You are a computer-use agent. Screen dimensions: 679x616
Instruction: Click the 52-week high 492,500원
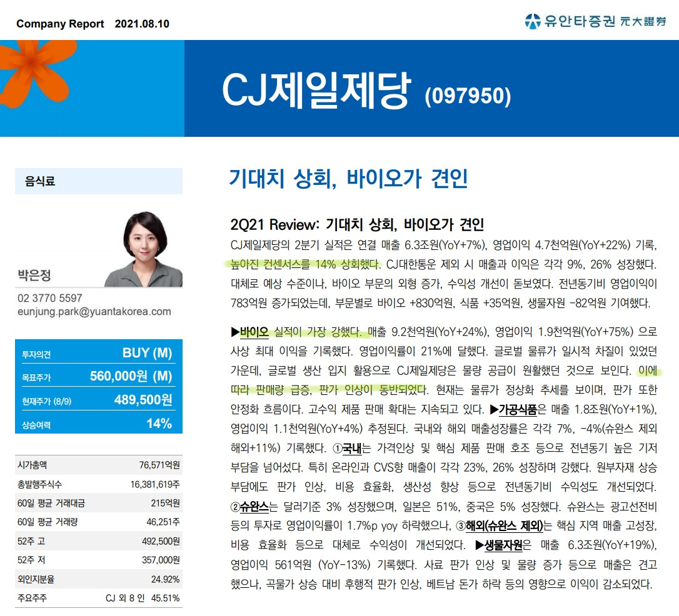(161, 541)
